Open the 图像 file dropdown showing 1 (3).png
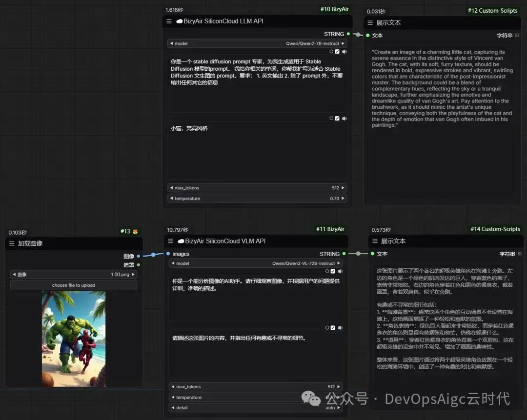 coord(74,275)
